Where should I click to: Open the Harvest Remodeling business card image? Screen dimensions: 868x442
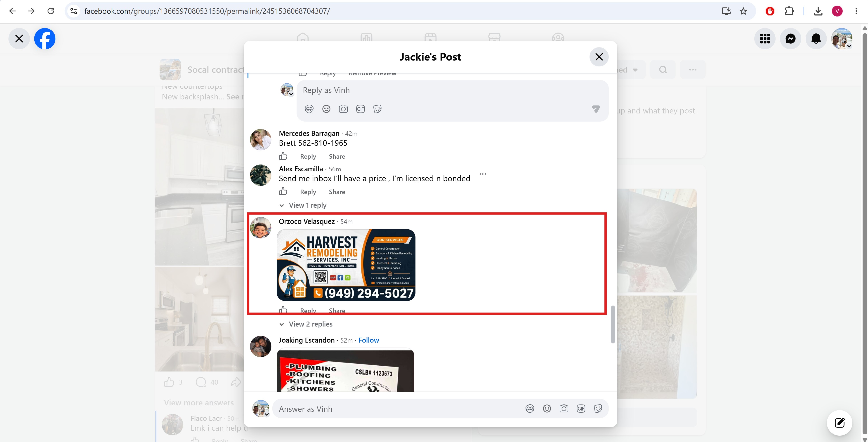pyautogui.click(x=346, y=265)
